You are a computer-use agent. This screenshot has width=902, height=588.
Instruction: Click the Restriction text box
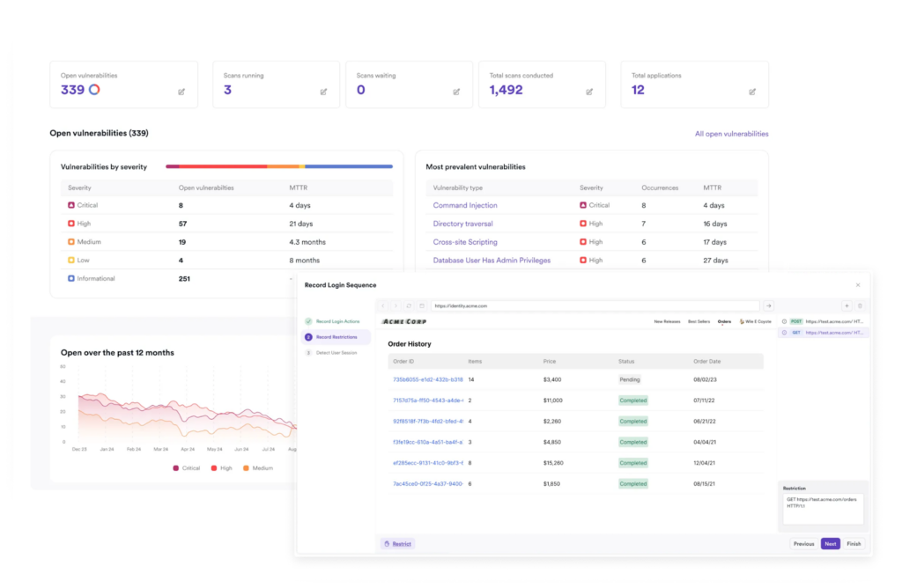point(823,510)
